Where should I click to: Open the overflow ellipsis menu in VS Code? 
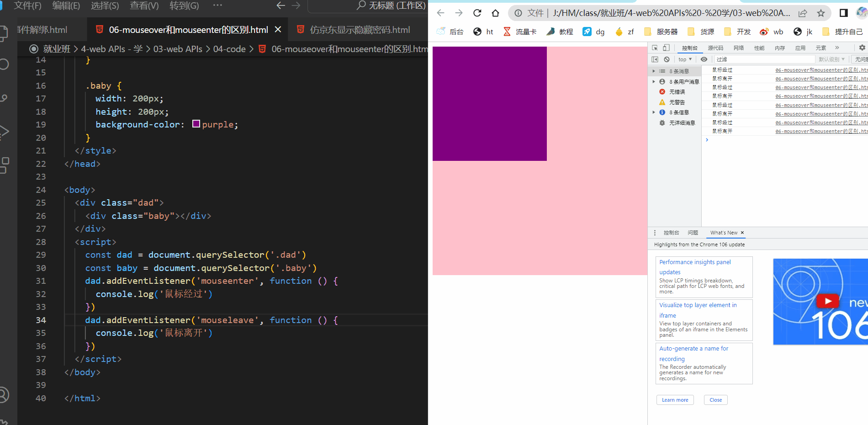(217, 5)
